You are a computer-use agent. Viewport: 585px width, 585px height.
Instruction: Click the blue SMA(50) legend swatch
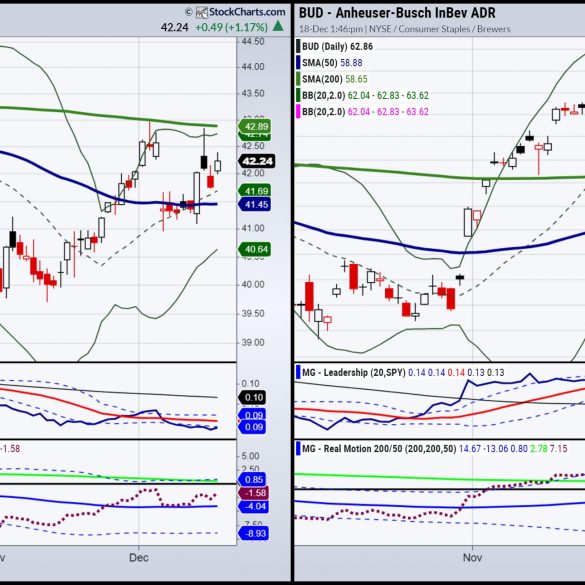298,63
